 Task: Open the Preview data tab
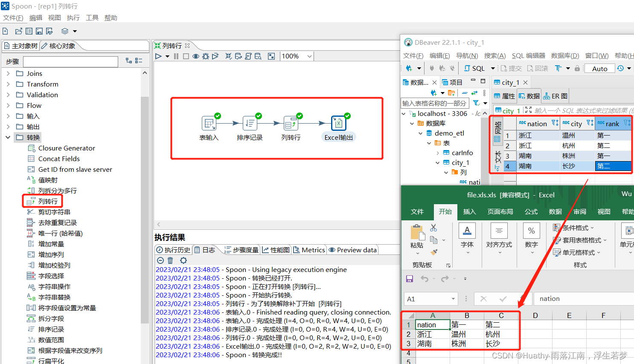353,250
